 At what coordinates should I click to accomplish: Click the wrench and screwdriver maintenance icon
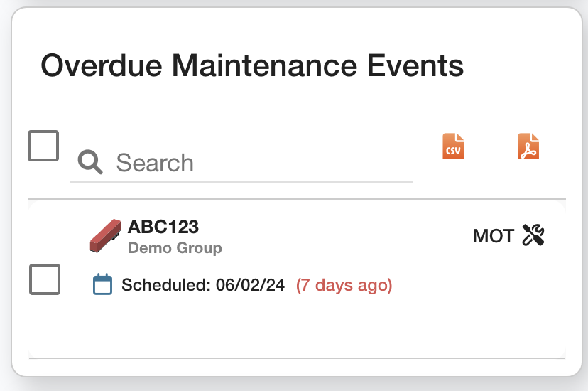pos(533,235)
